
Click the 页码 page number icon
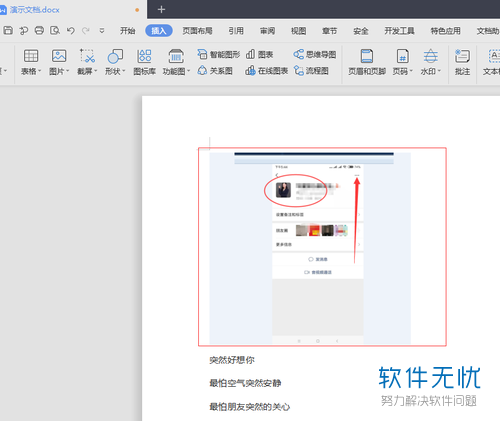(402, 56)
